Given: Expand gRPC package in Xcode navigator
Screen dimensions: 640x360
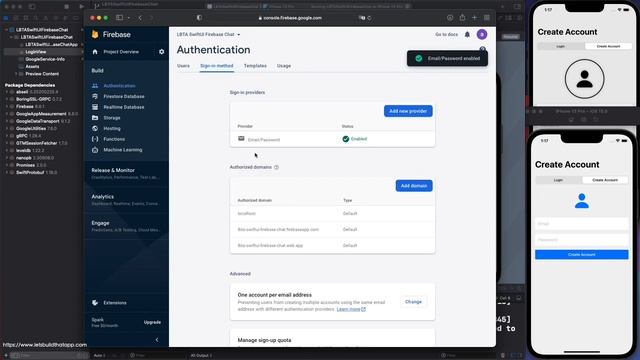Looking at the screenshot, I should pos(7,136).
